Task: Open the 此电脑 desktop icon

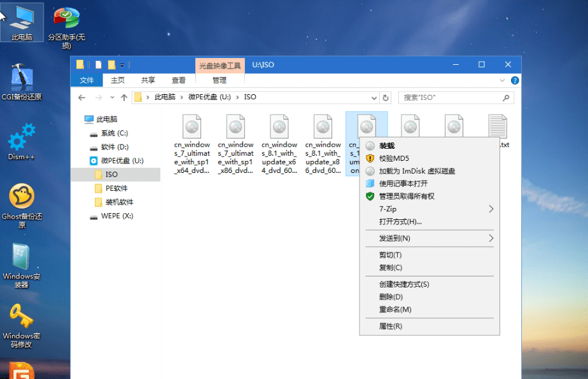Action: point(22,22)
